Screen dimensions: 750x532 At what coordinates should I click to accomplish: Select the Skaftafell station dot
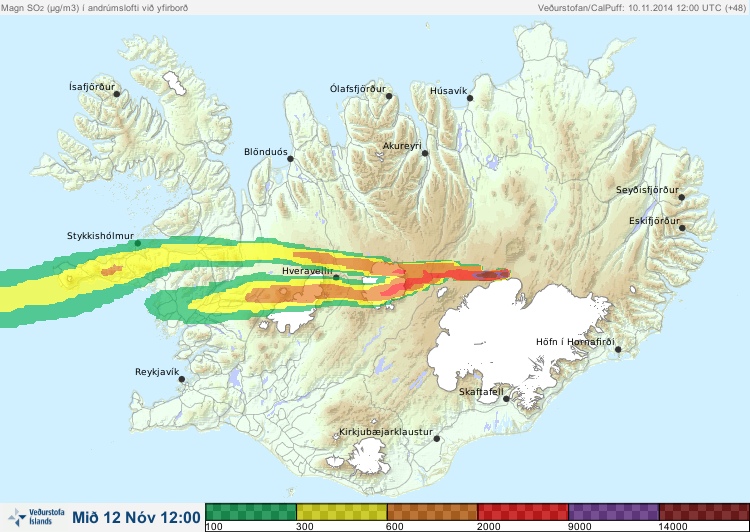[506, 399]
